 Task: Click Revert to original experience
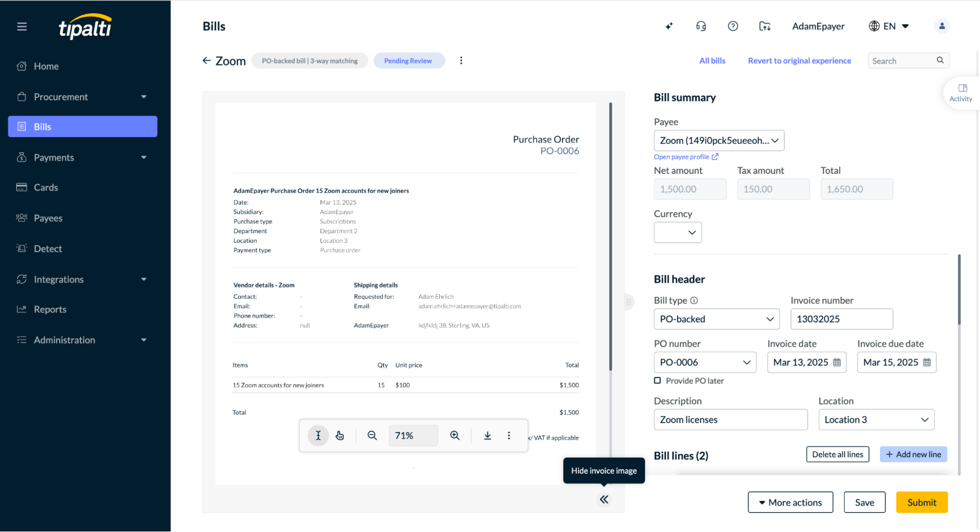799,61
